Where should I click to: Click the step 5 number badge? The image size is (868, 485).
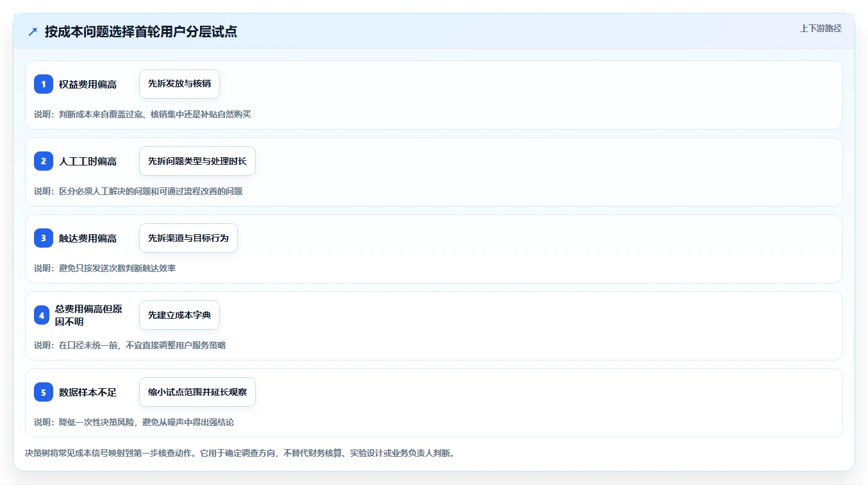coord(44,392)
